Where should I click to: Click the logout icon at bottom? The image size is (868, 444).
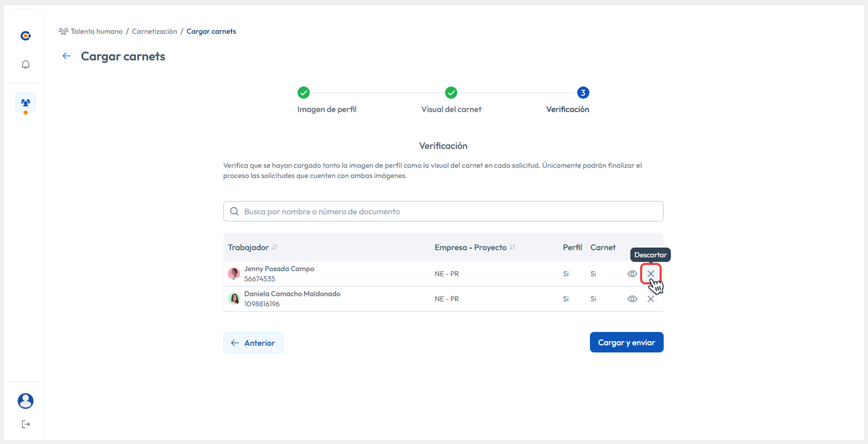26,424
